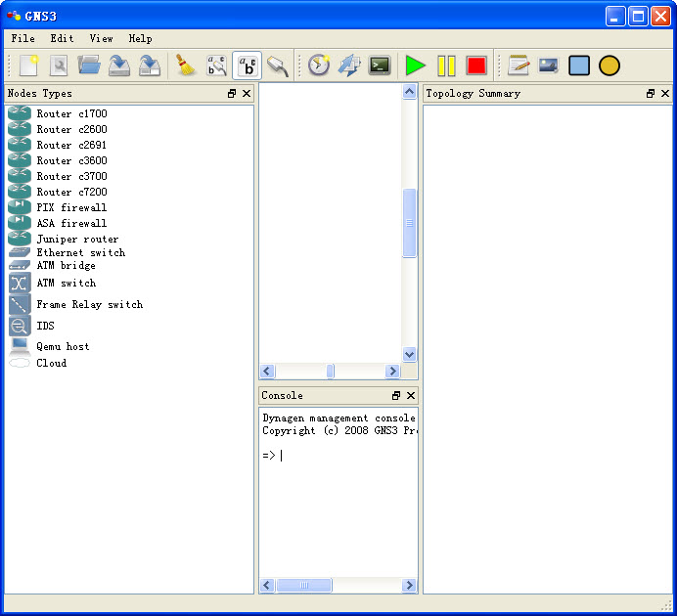677x616 pixels.
Task: Toggle the add a link cable tool
Action: (x=278, y=66)
